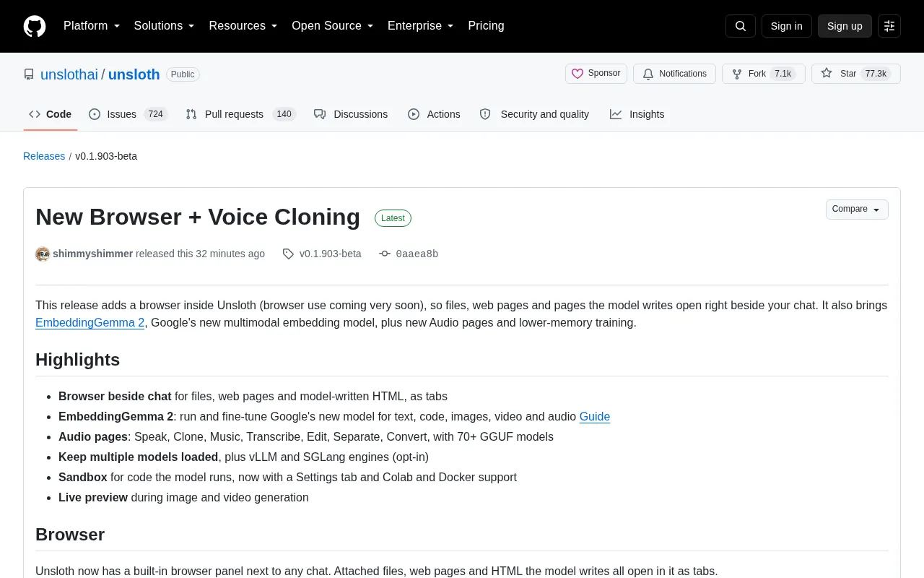Switch to the Discussions tab
This screenshot has height=578, width=924.
coord(351,114)
